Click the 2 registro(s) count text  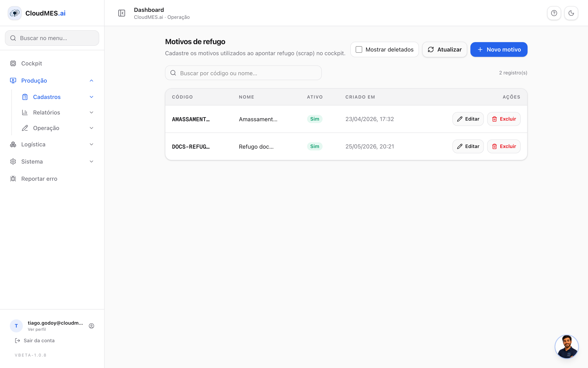(513, 73)
